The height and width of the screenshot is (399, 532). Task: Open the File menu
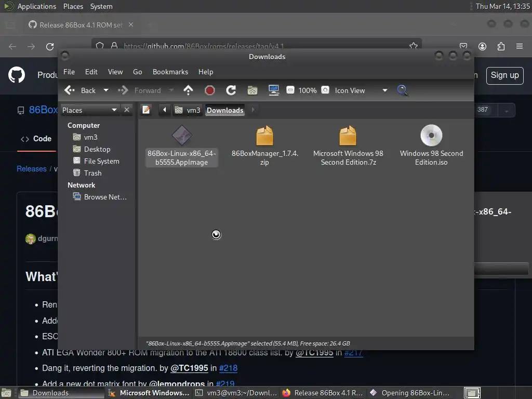pos(69,72)
